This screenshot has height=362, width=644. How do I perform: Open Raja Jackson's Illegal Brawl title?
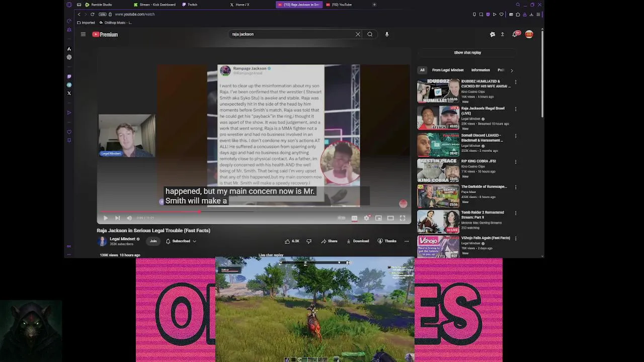482,111
